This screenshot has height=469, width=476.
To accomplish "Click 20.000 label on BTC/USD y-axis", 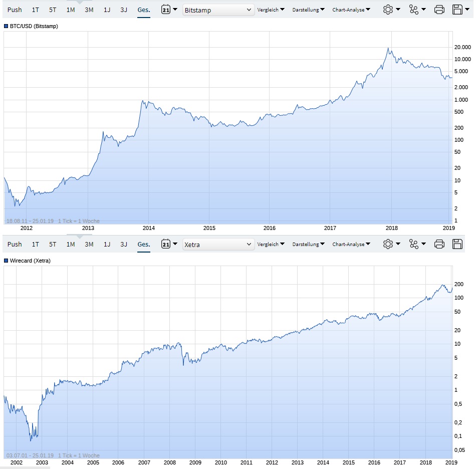I will (x=462, y=47).
